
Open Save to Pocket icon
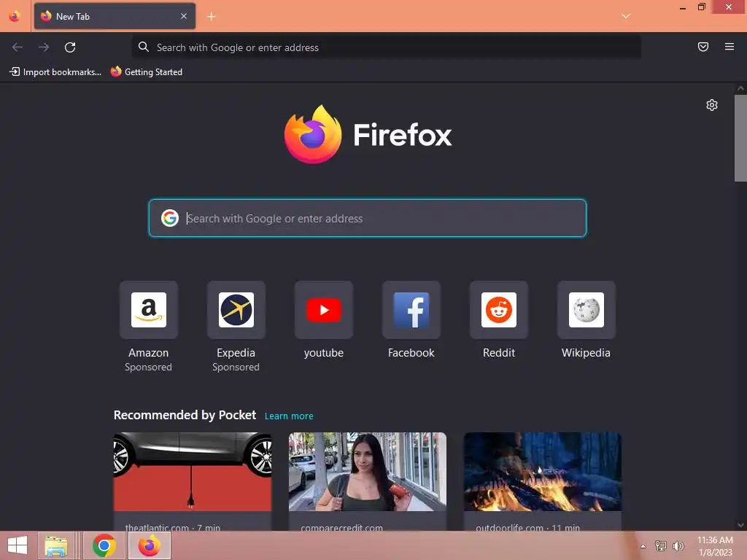[703, 47]
